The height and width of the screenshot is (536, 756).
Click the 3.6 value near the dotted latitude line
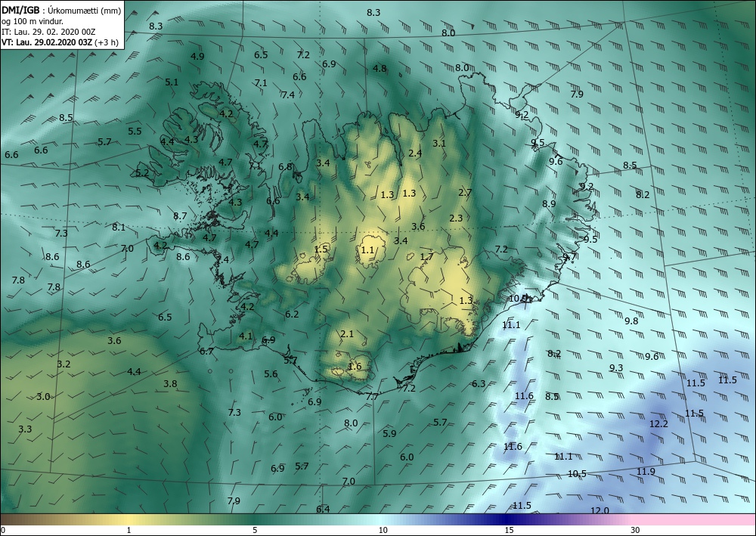coord(418,227)
